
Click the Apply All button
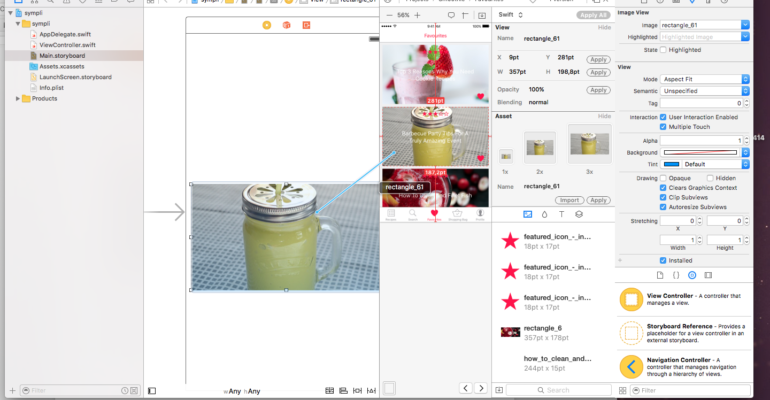[593, 15]
